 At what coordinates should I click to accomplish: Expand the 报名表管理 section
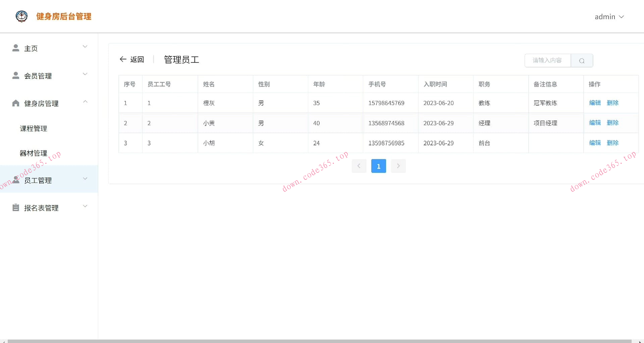(x=85, y=206)
